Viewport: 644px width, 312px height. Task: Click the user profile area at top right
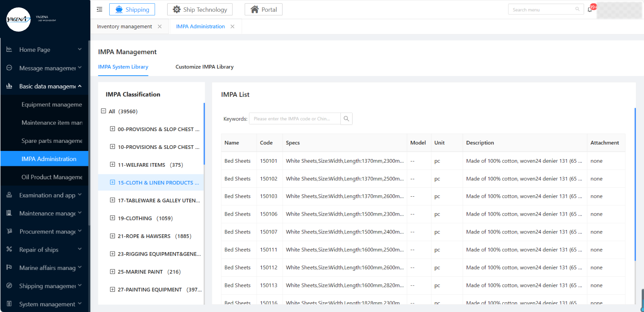619,10
